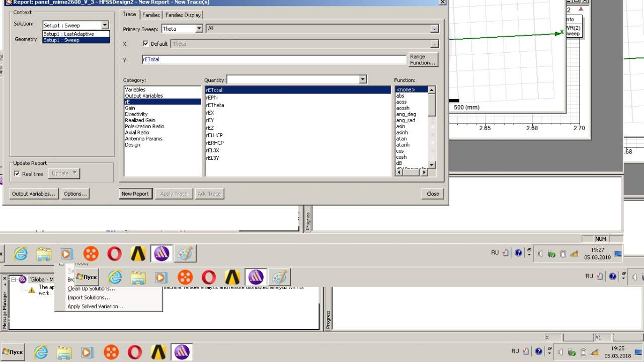The height and width of the screenshot is (362, 644).
Task: Select rETheta in the Quantity list
Action: coord(215,105)
